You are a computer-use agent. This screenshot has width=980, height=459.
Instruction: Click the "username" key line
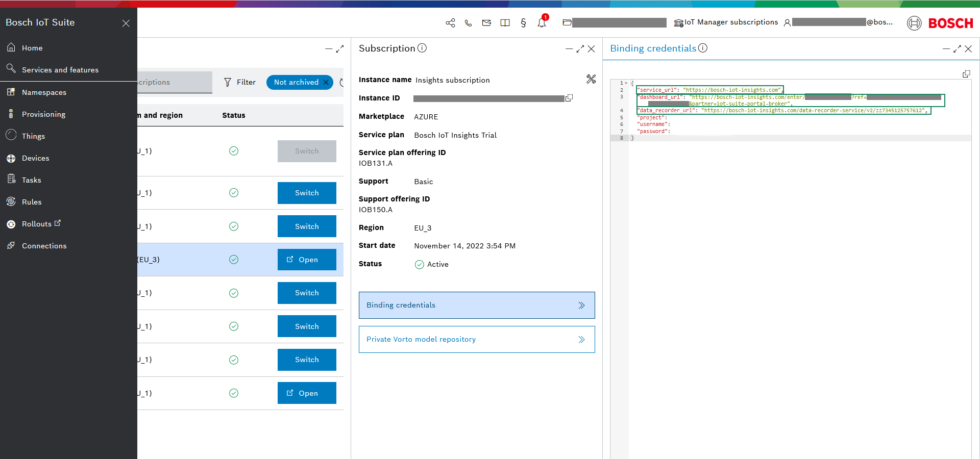[x=653, y=124]
